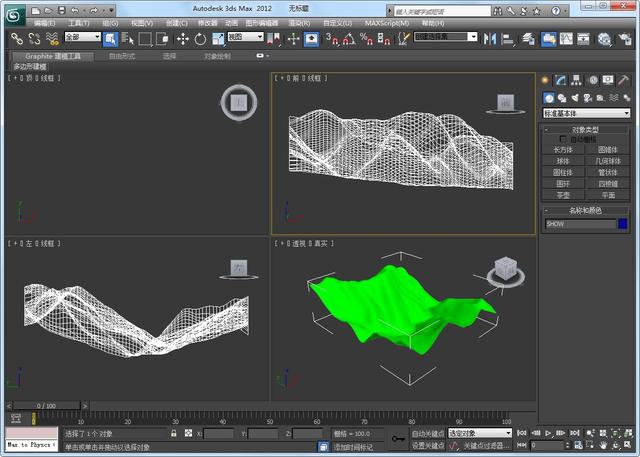Expand the Standard Primitives dropdown

click(x=586, y=113)
